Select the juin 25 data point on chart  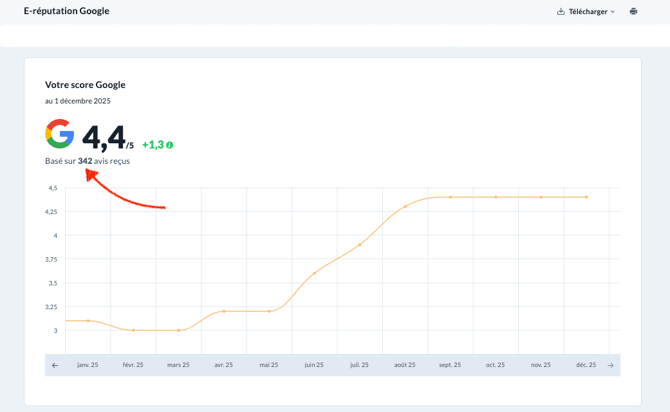(x=315, y=273)
